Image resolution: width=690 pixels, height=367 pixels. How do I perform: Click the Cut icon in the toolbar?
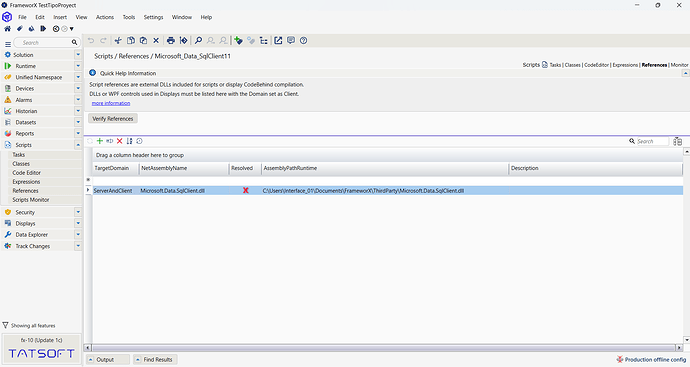(x=118, y=40)
